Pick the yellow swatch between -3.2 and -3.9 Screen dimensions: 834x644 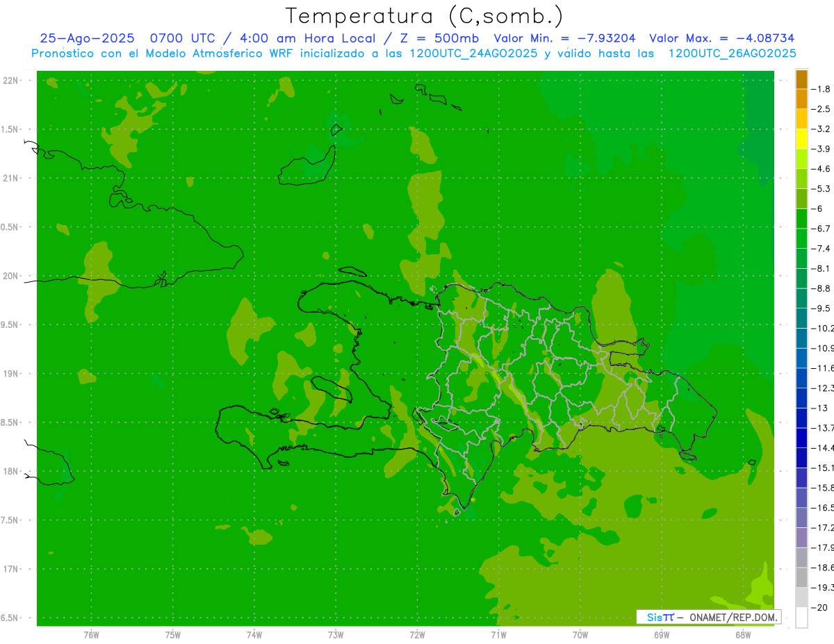pos(801,139)
